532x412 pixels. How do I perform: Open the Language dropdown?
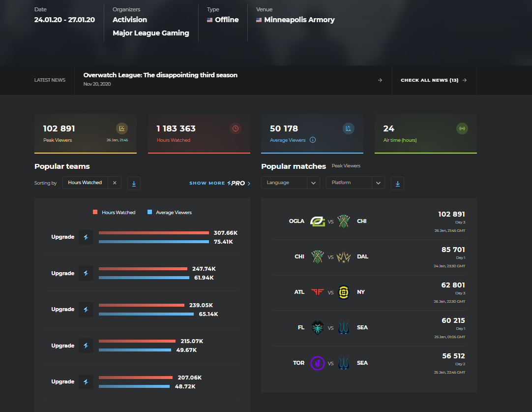click(291, 183)
